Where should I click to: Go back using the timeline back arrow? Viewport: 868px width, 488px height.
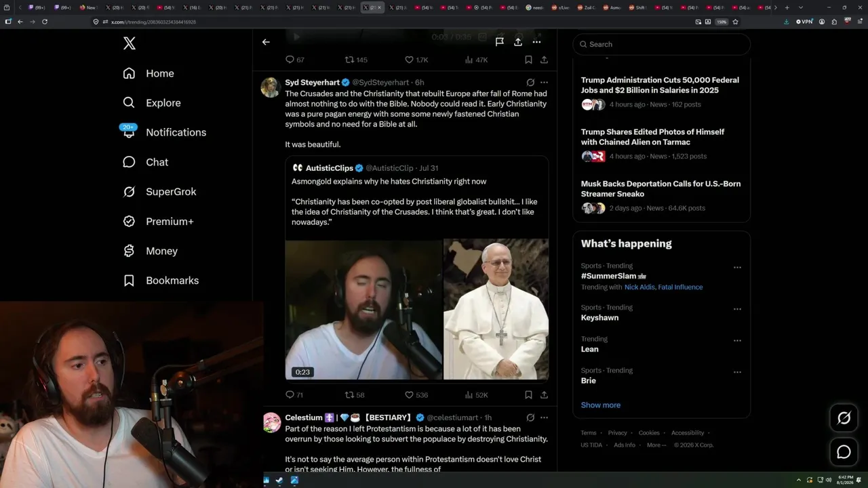tap(266, 42)
